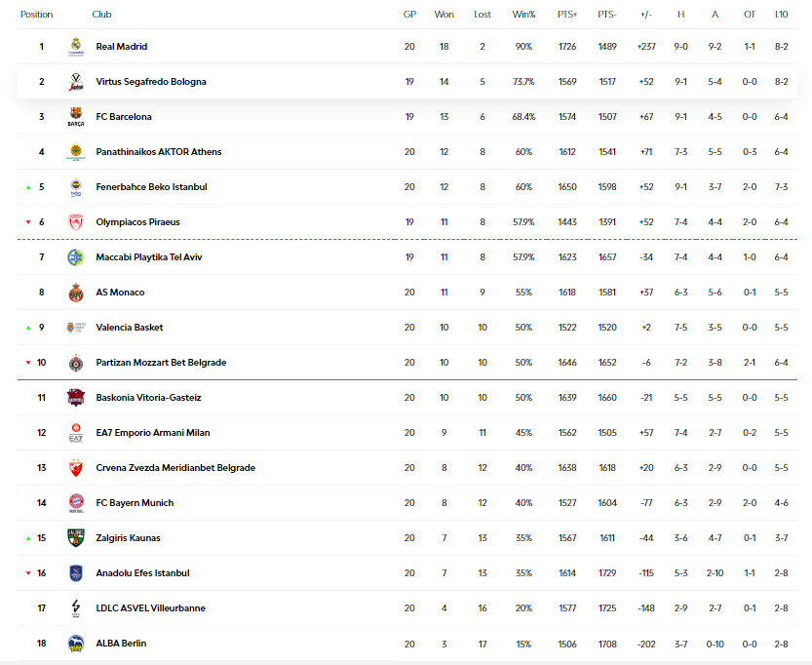Click the FC Barcelona crest
The width and height of the screenshot is (812, 665).
pyautogui.click(x=76, y=116)
